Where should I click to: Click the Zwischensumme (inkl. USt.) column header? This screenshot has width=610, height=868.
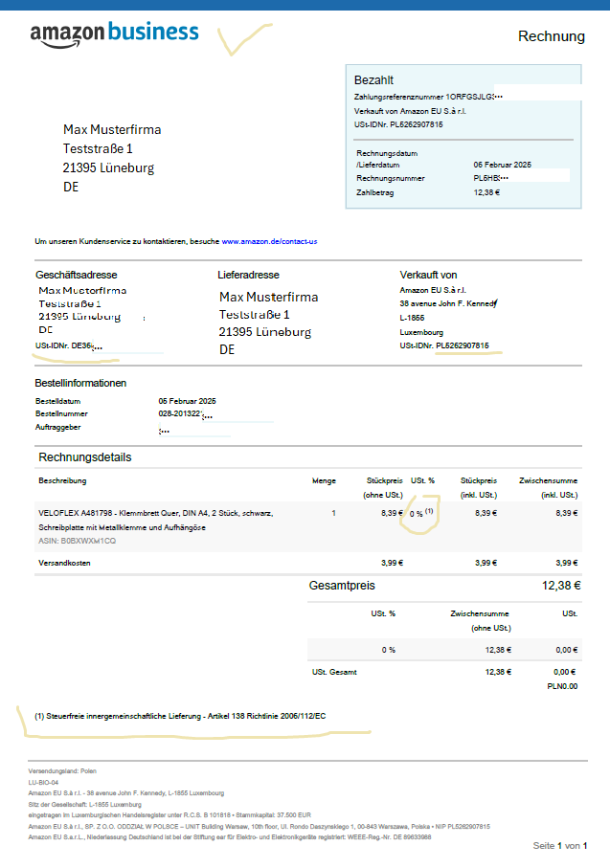pos(549,488)
